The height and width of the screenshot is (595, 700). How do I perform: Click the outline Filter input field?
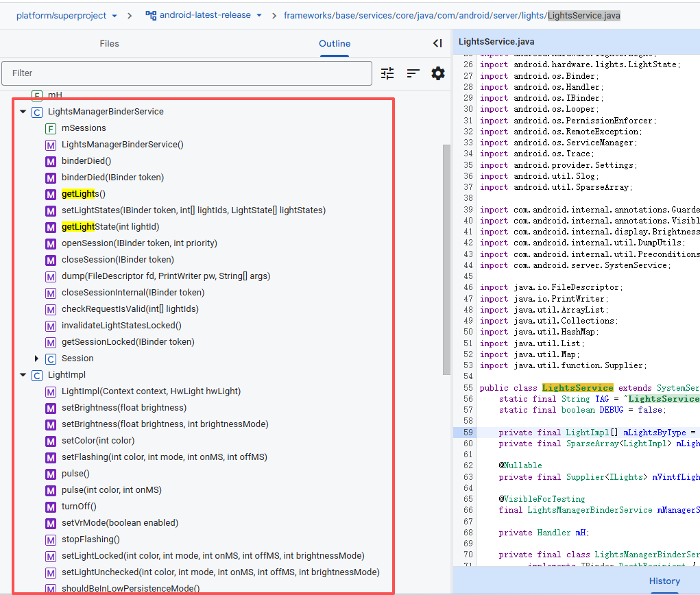186,73
